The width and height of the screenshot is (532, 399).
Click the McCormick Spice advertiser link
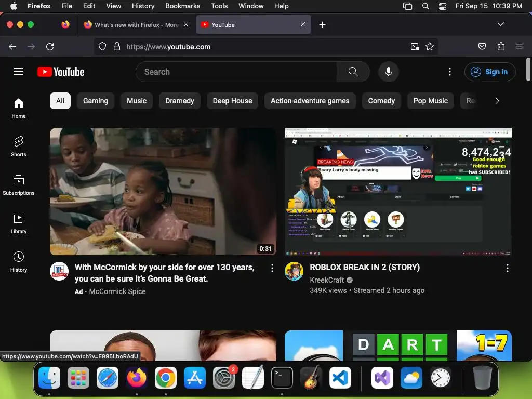117,291
